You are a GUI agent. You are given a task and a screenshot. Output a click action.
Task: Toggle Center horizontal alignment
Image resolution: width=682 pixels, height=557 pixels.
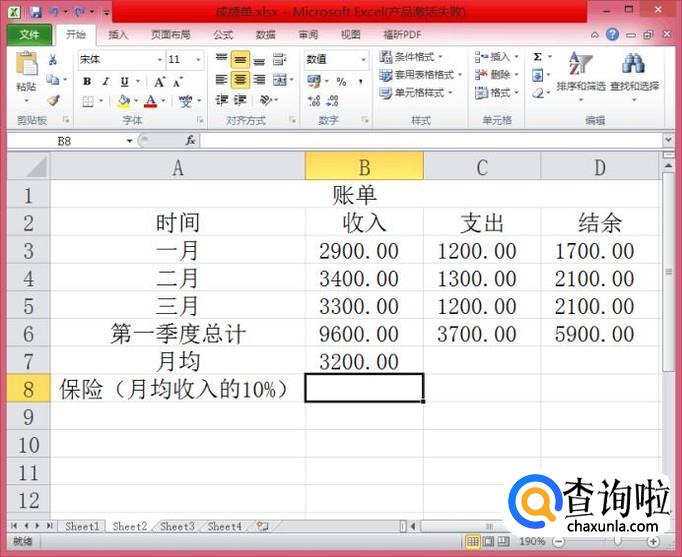point(240,80)
